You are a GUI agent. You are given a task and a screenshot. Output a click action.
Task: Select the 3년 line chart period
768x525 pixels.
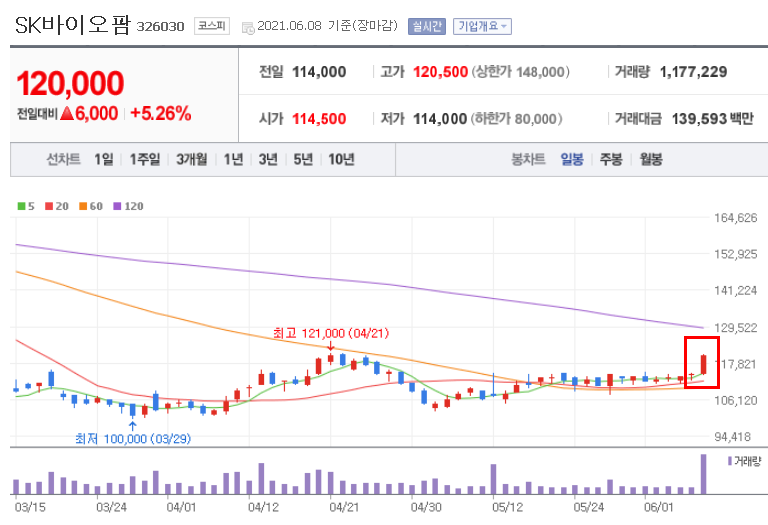click(x=268, y=159)
